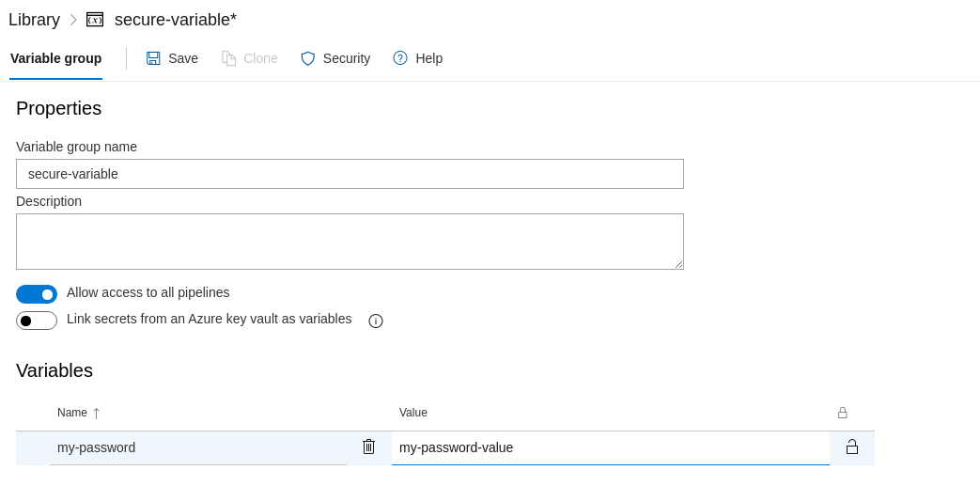Edit the my-password-value value field

609,447
